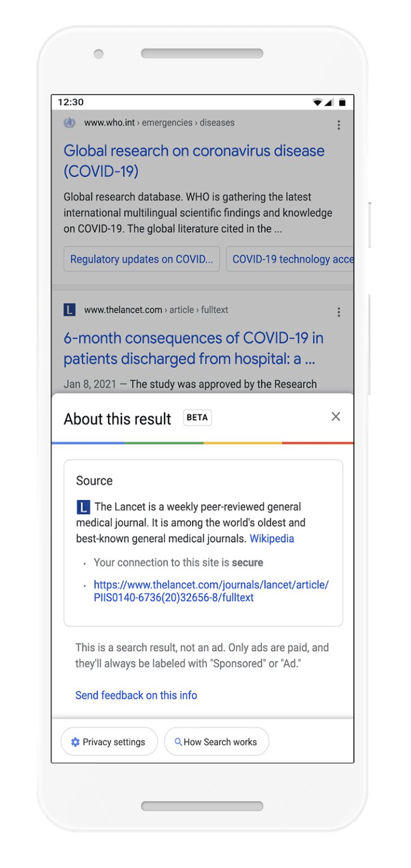Click the www.who.int breadcrumb URL
The width and height of the screenshot is (411, 868).
pos(110,123)
